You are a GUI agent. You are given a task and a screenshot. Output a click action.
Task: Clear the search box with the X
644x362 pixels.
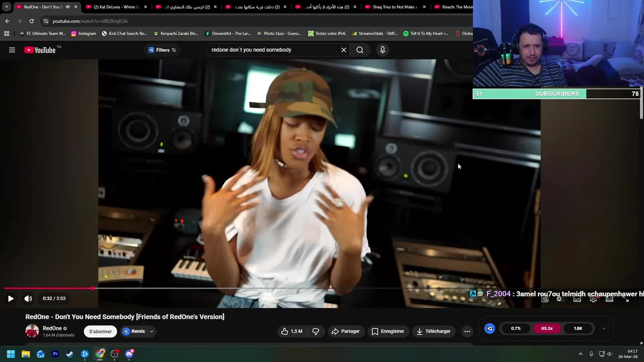click(x=344, y=50)
